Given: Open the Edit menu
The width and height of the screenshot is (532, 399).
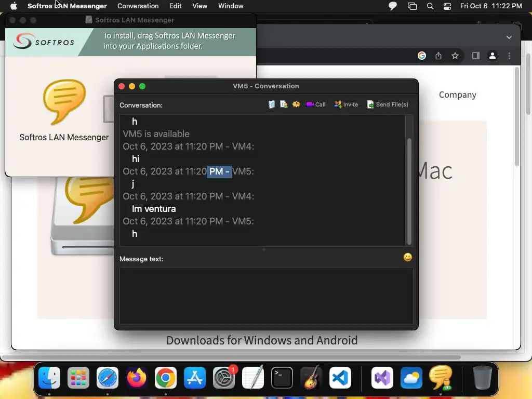Looking at the screenshot, I should 176,6.
